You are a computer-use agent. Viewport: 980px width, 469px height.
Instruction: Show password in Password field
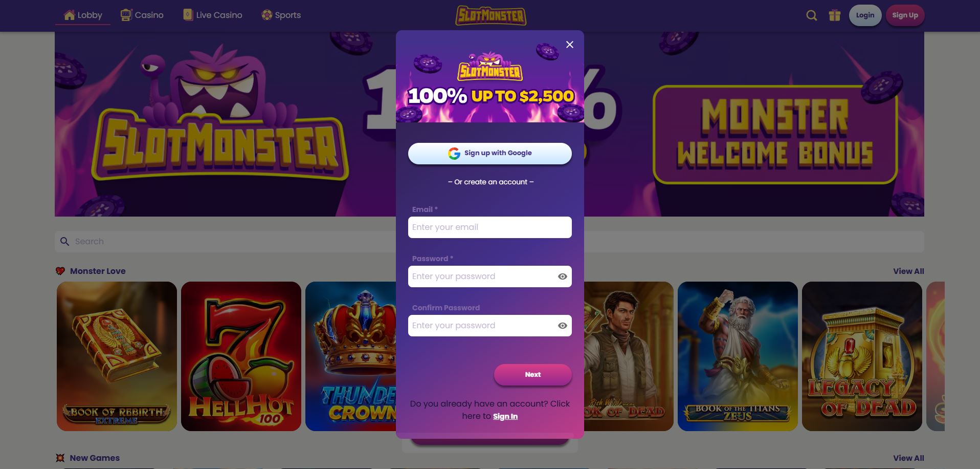tap(563, 276)
